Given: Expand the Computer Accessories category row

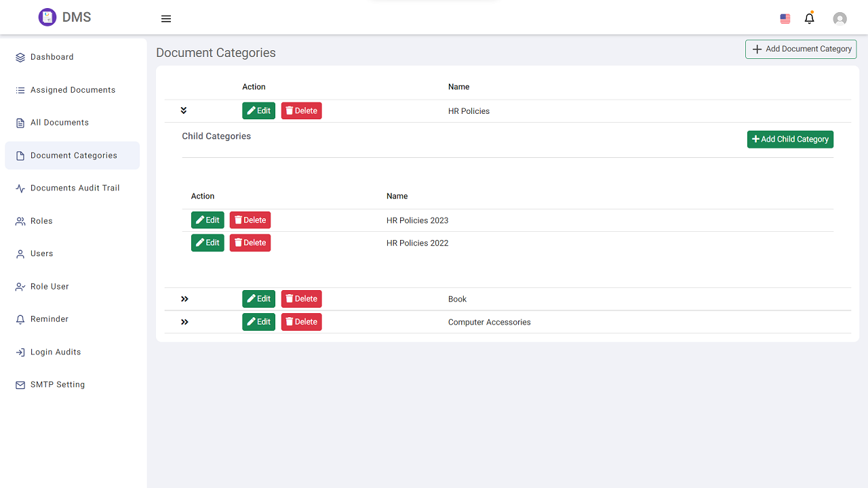Looking at the screenshot, I should coord(184,322).
